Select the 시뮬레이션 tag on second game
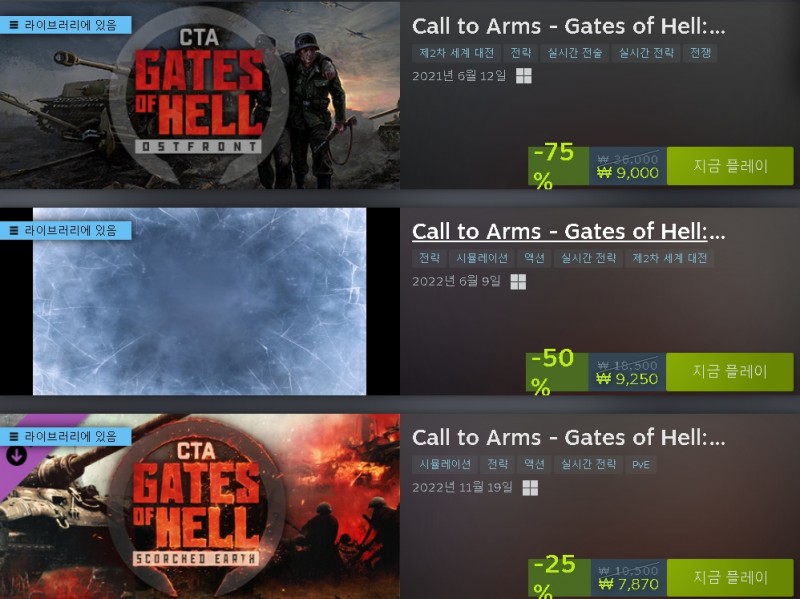Viewport: 800px width, 599px height. (482, 259)
